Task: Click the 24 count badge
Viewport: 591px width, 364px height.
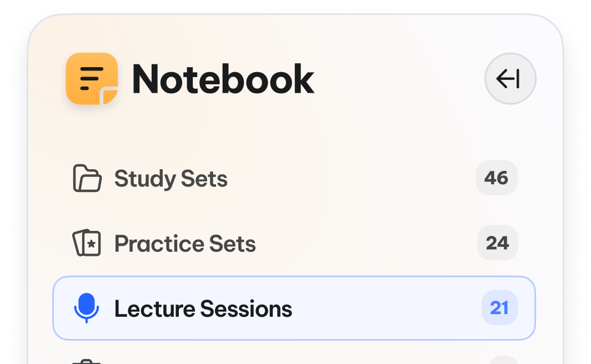Action: [x=498, y=243]
